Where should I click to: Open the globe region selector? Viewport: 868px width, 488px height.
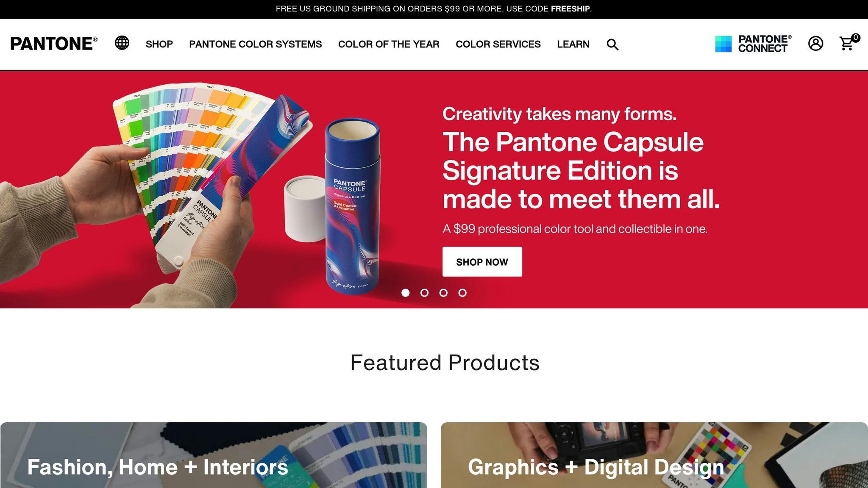(122, 43)
